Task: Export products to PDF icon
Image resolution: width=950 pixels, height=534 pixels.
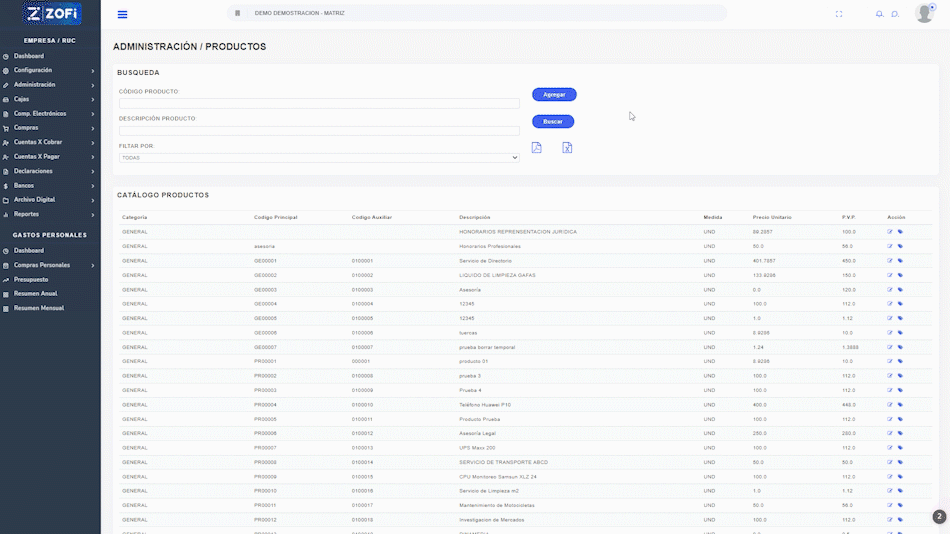Action: point(536,148)
